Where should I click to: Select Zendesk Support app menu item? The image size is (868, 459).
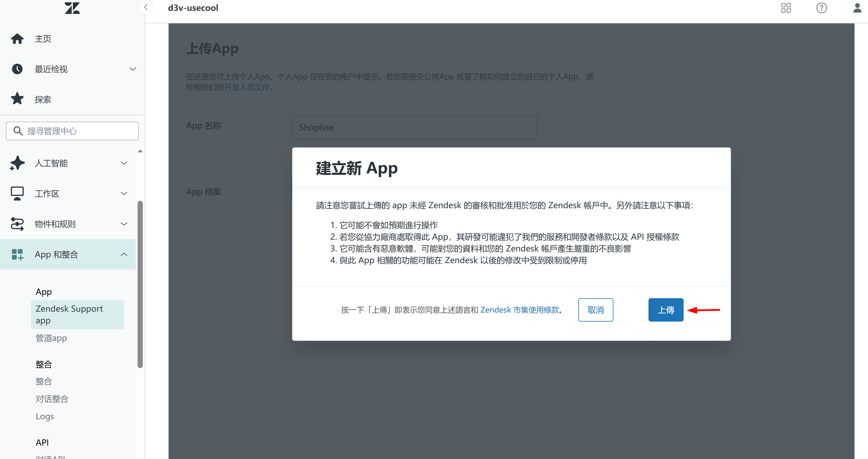pos(78,314)
